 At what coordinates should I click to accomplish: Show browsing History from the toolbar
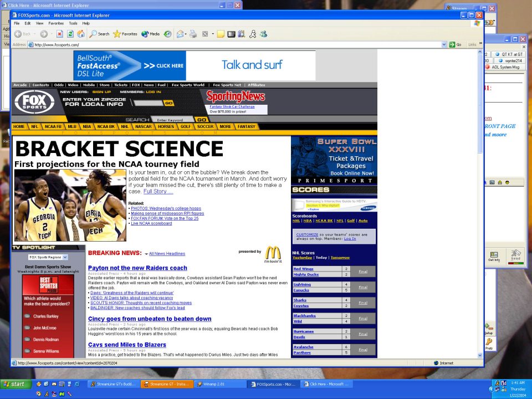[x=167, y=34]
